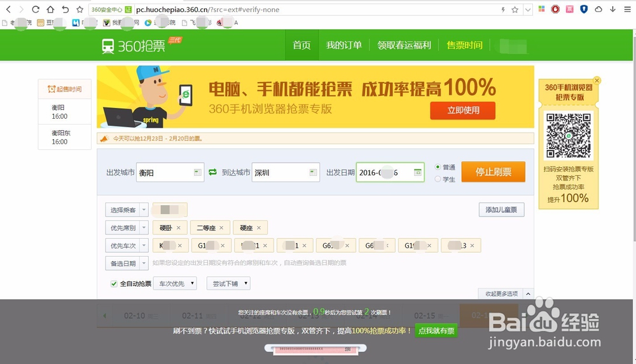The image size is (636, 364).
Task: Open station list icon in 到达城市 field
Action: coord(313,172)
